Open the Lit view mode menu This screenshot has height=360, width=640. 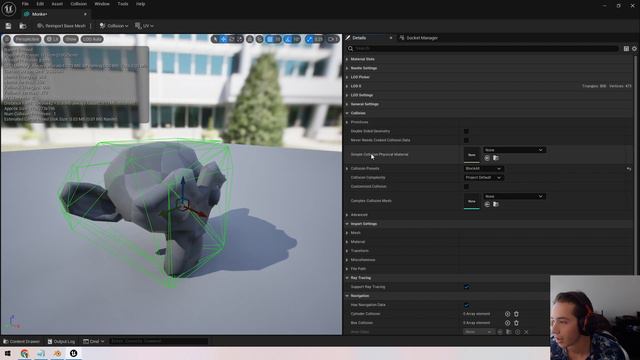[52, 39]
